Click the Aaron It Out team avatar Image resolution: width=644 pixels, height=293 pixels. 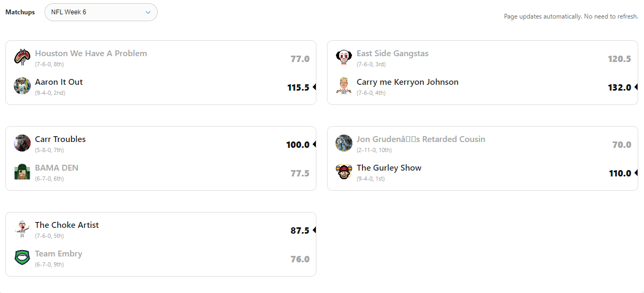[x=22, y=86]
